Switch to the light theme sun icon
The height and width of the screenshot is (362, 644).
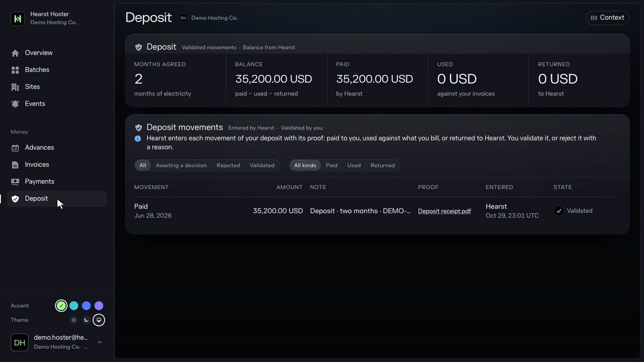tap(74, 320)
